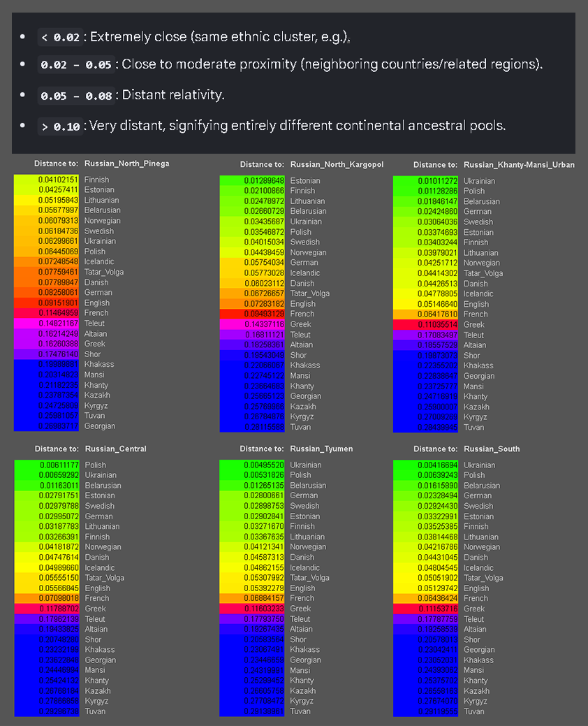
Task: Select the red value cell 0.09151901
Action: [46, 303]
